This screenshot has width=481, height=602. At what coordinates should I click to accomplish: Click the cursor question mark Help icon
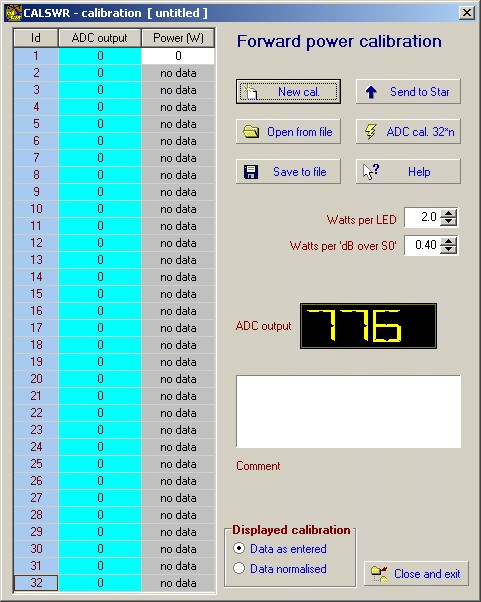pos(371,171)
